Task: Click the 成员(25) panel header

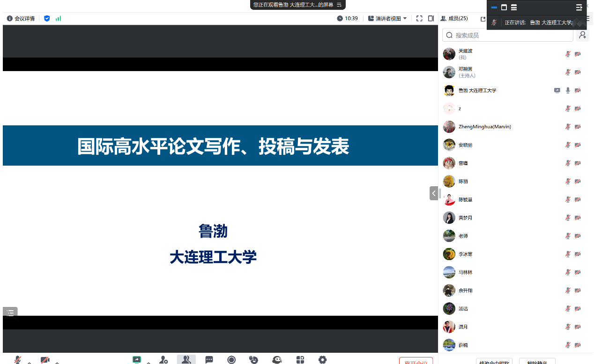Action: 454,19
